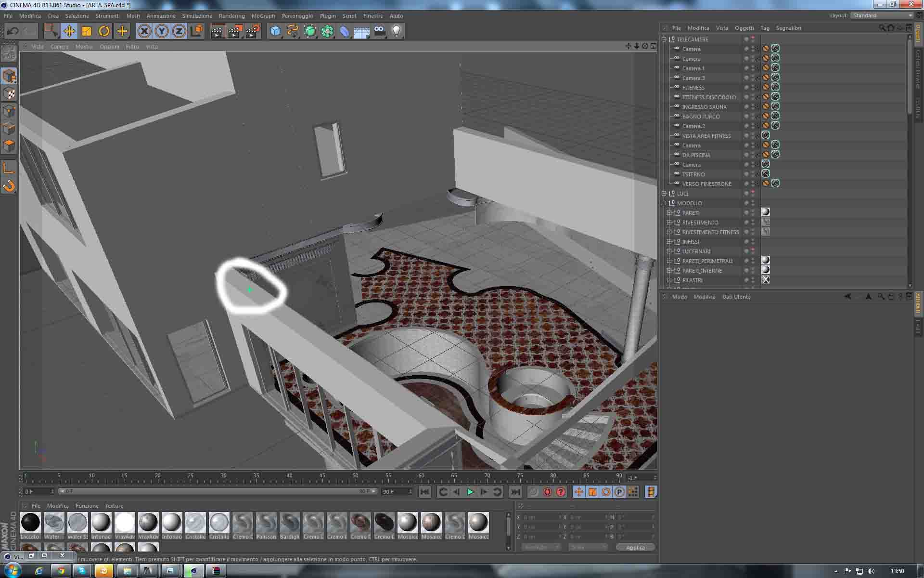
Task: Open the MoGraph menu
Action: point(263,16)
